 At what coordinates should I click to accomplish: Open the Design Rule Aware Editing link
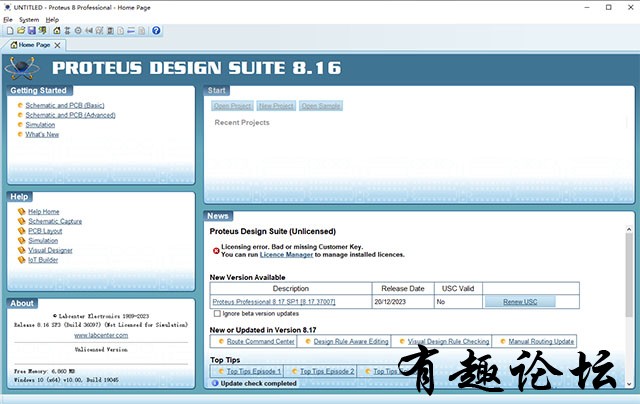pos(351,341)
